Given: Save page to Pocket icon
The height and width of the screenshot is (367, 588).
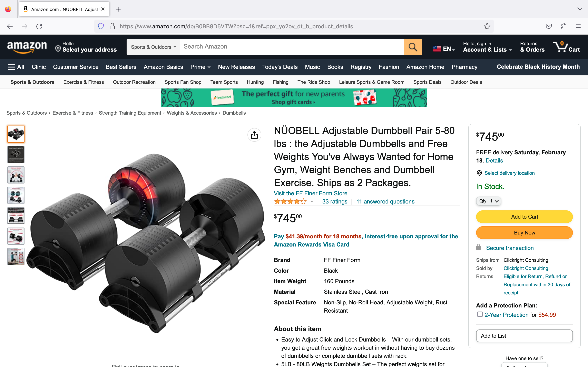Looking at the screenshot, I should 549,26.
